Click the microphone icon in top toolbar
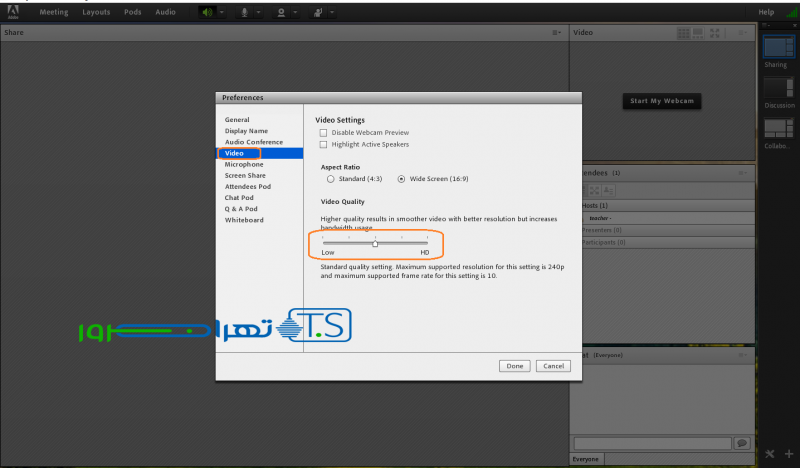 click(245, 12)
